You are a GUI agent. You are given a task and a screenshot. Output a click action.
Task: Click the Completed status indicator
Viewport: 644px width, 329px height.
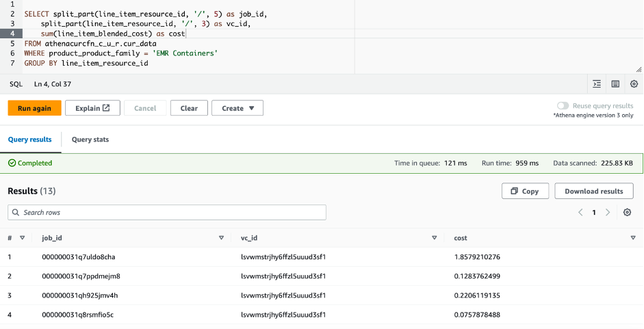point(30,163)
